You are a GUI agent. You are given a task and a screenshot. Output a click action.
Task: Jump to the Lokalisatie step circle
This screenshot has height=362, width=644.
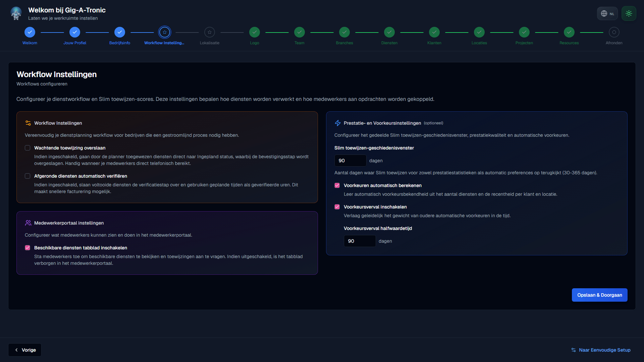210,32
